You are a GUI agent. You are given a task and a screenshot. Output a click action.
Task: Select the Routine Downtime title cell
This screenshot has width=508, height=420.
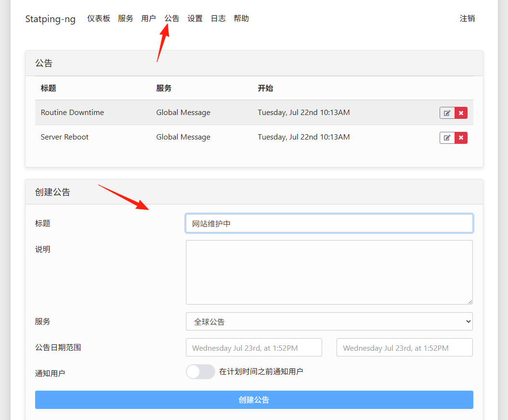coord(72,112)
